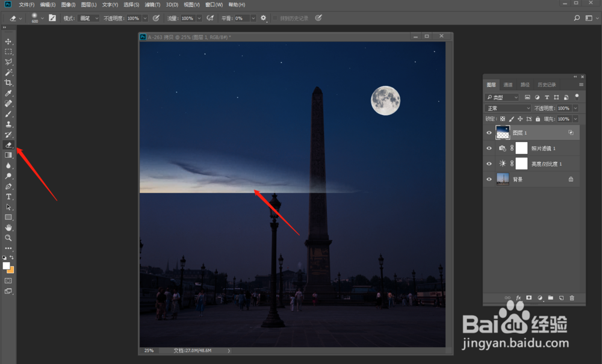This screenshot has height=364, width=602.
Task: Switch to the 通道 tab
Action: point(508,84)
